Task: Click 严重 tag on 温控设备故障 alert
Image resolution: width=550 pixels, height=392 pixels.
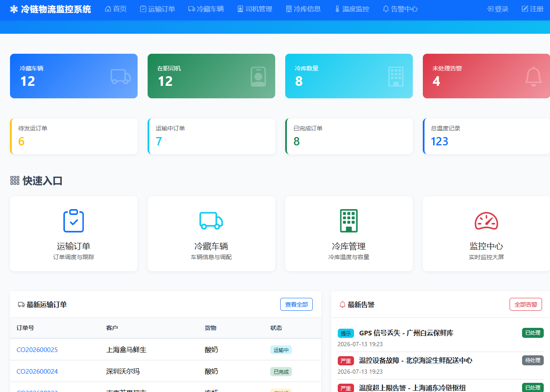Action: [x=346, y=361]
